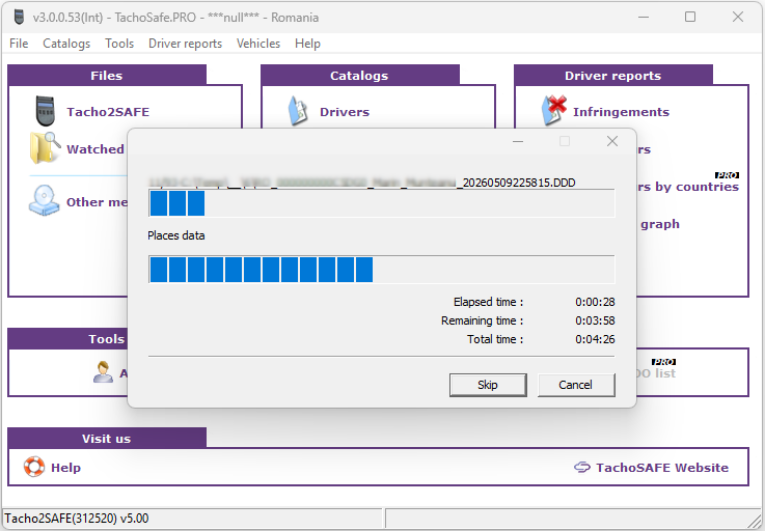
Task: Cancel the import progress dialog
Action: pyautogui.click(x=576, y=385)
